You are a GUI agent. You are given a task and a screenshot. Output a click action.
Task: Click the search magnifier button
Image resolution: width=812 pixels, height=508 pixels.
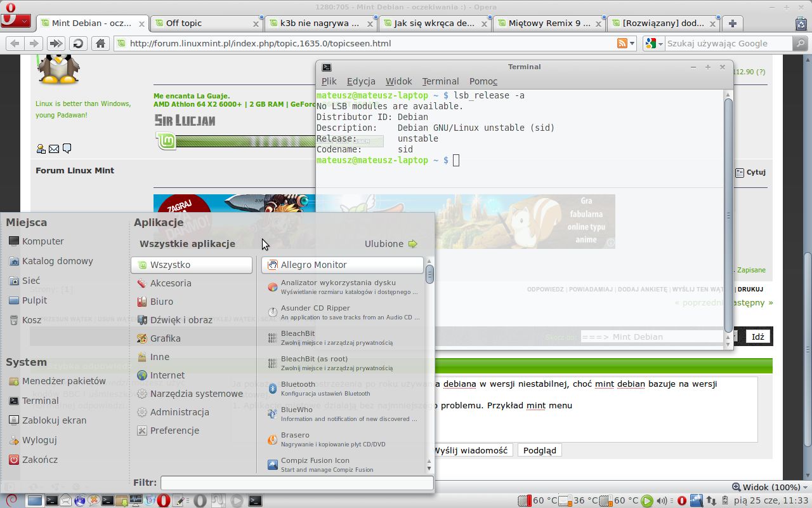coord(801,43)
